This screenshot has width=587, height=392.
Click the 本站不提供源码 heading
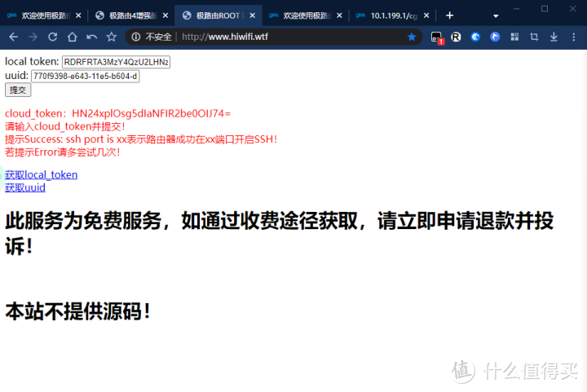(x=78, y=311)
